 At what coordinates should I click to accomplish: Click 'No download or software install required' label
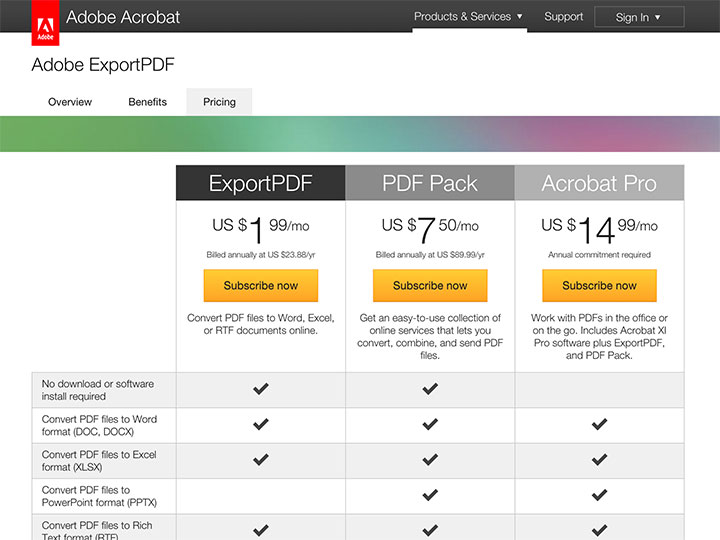(98, 390)
